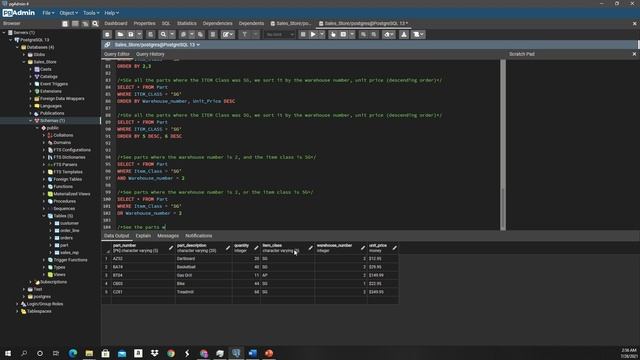640x360 pixels.
Task: Open the filter options dropdown arrow
Action: (255, 35)
